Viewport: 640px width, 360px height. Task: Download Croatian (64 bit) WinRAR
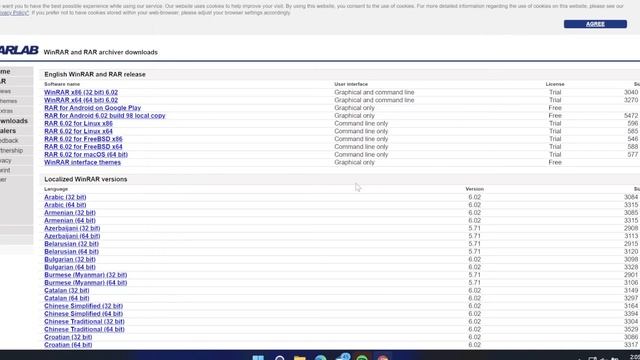(68, 344)
